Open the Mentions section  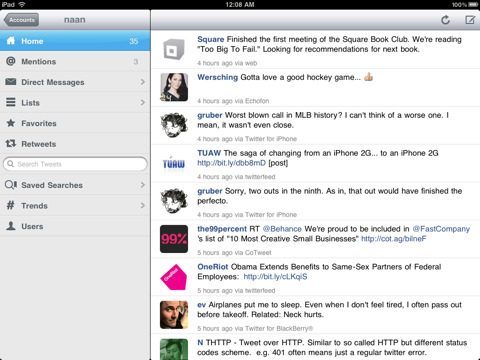[75, 61]
